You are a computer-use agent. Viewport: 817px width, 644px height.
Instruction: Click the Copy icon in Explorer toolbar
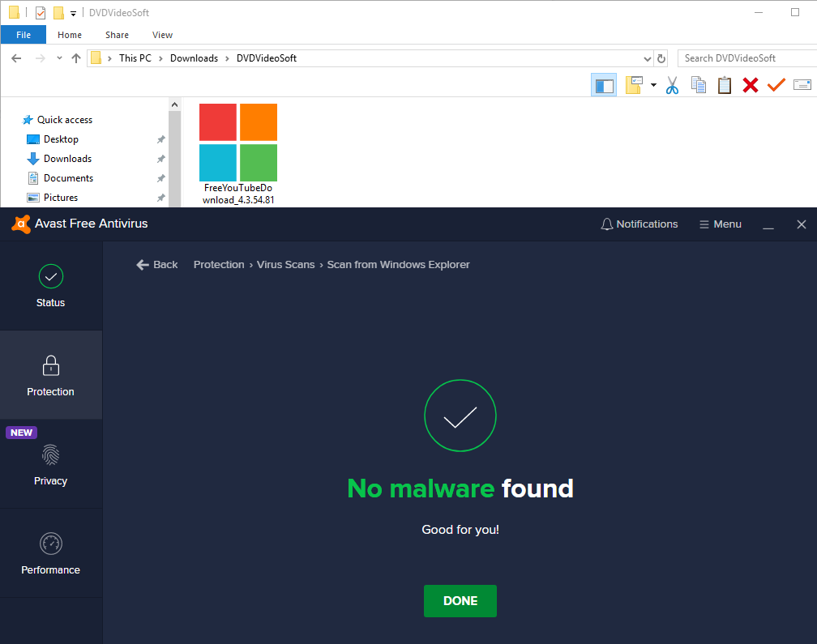point(698,85)
